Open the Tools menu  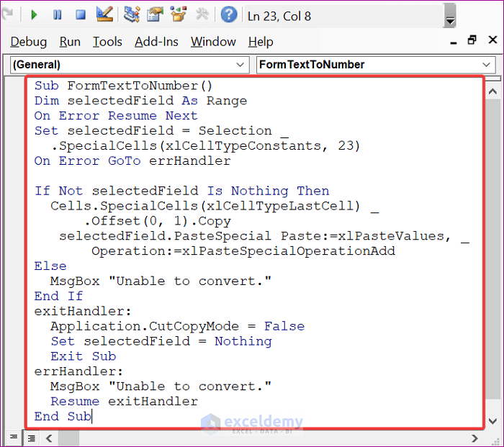click(x=107, y=42)
